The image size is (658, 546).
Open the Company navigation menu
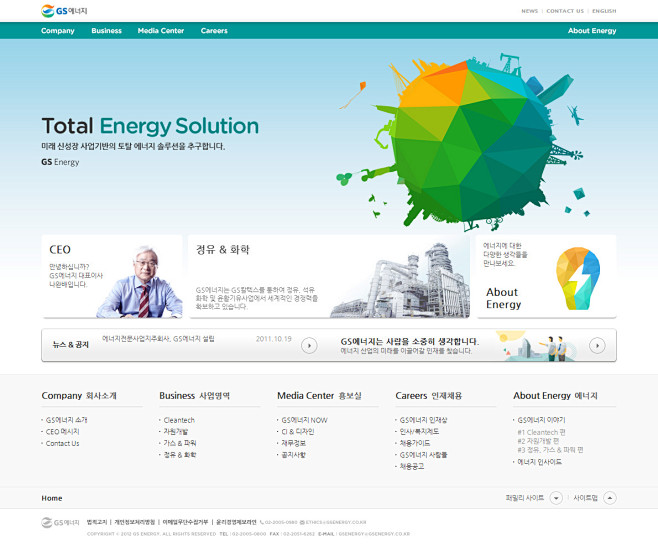[x=57, y=31]
